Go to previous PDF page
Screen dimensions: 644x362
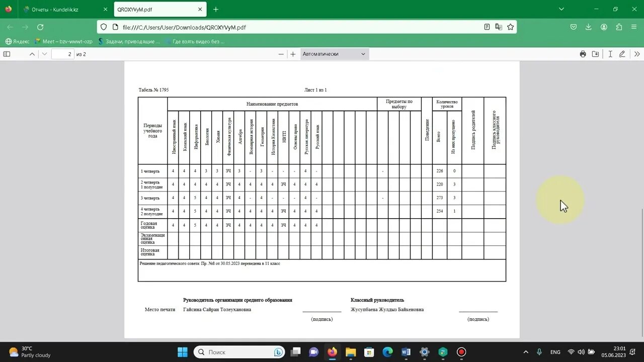(x=32, y=54)
